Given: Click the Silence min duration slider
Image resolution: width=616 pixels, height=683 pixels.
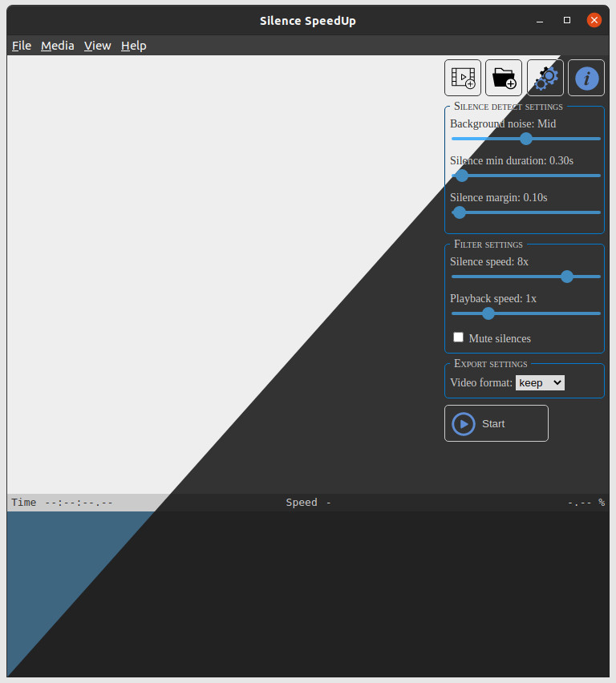Looking at the screenshot, I should click(525, 176).
